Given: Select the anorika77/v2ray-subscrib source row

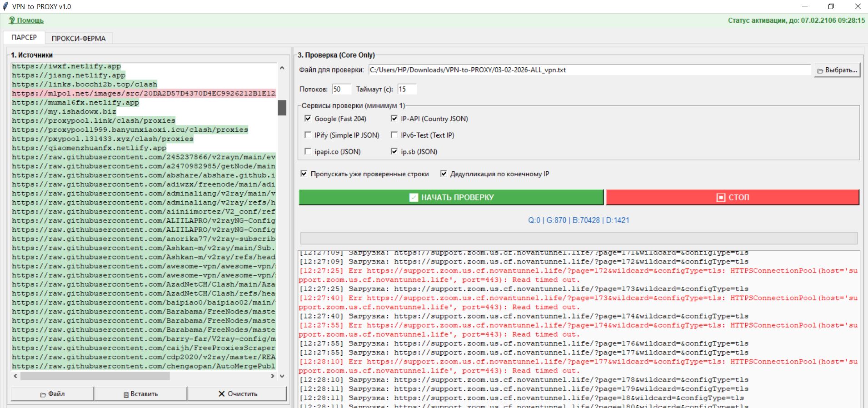Looking at the screenshot, I should click(144, 239).
